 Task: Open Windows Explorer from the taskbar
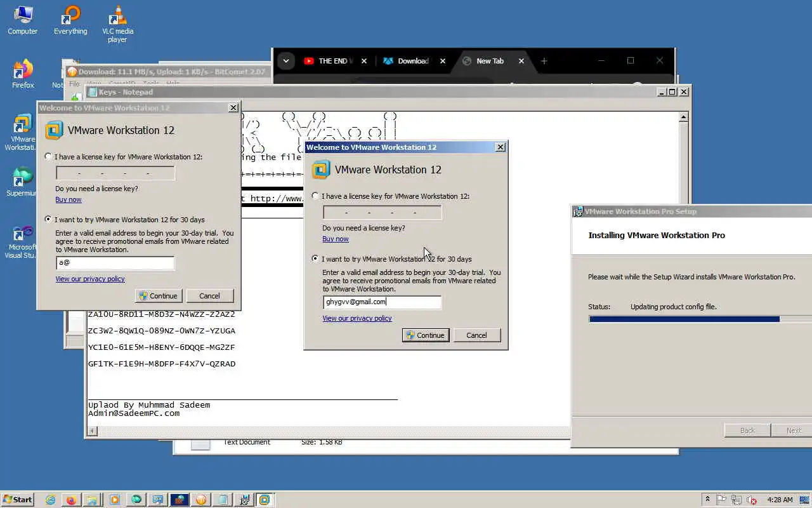coord(92,500)
